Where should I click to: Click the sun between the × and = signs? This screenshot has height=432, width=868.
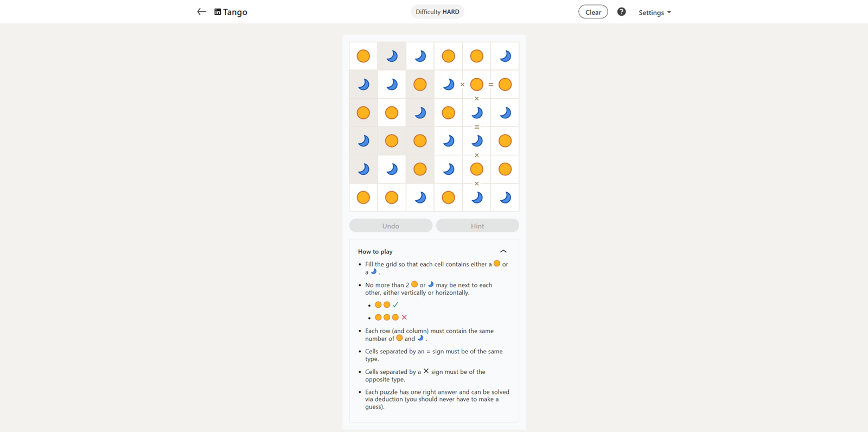coord(476,84)
